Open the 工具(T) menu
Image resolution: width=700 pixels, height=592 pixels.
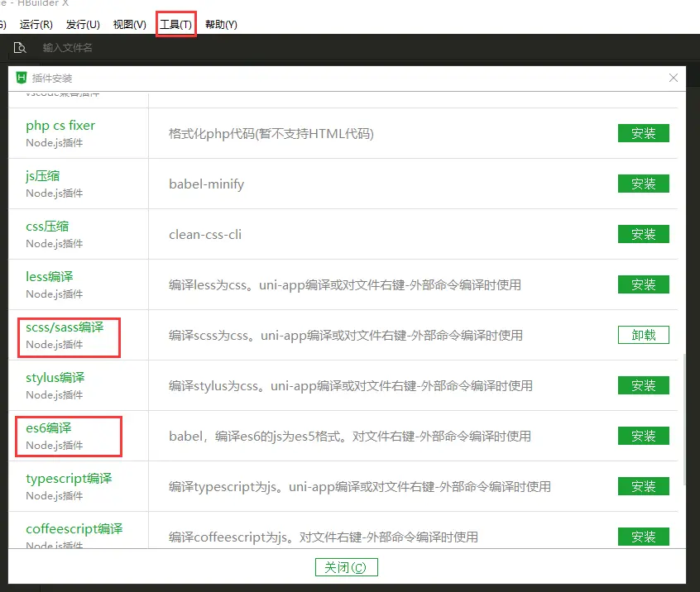(x=176, y=25)
